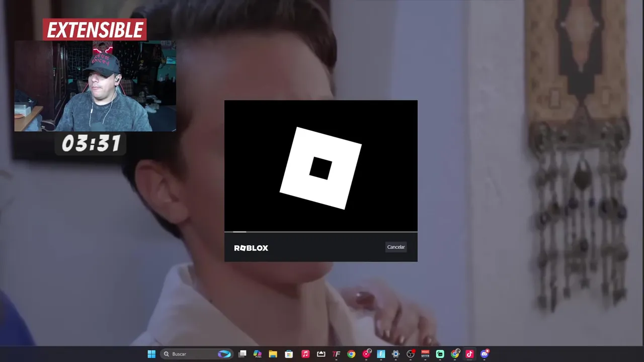Image resolution: width=644 pixels, height=362 pixels.
Task: Open the TF app on the taskbar
Action: 337,354
